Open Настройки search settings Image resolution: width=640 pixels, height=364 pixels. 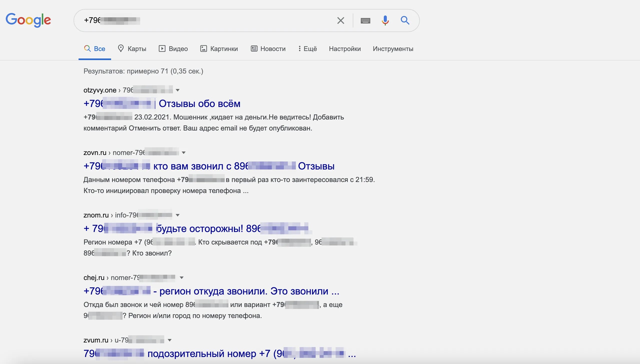[x=345, y=48]
